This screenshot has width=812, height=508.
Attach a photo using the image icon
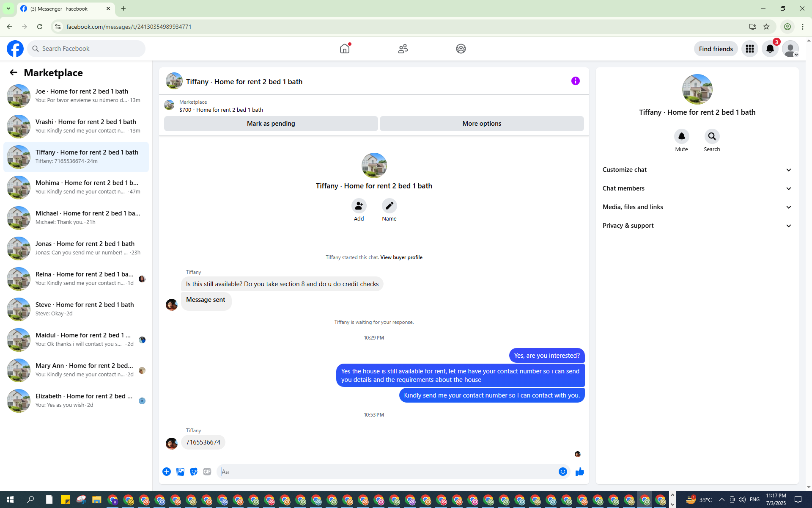click(x=180, y=472)
